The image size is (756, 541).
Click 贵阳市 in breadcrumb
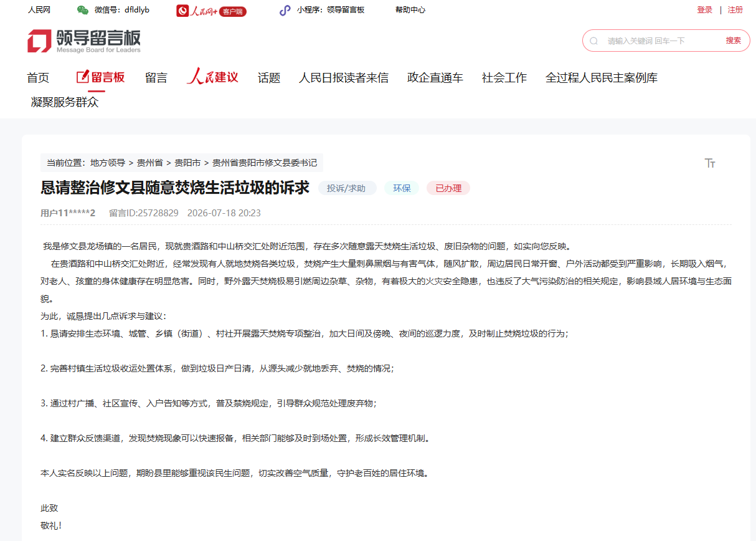point(187,163)
